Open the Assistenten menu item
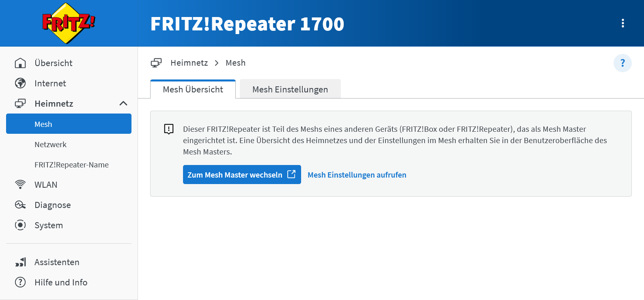 point(69,262)
